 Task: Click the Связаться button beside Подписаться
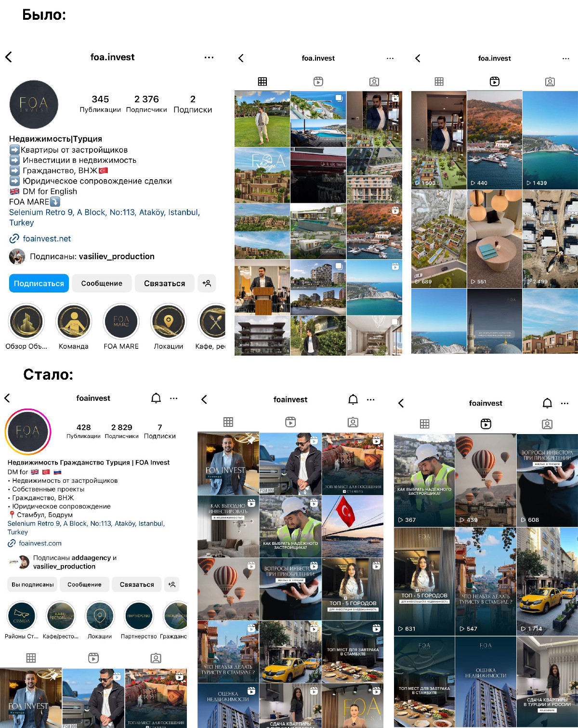coord(164,283)
